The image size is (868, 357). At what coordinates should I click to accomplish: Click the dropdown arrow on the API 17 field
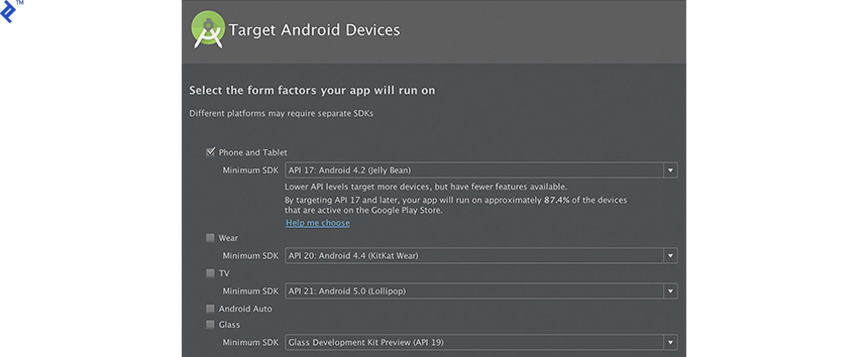pyautogui.click(x=671, y=170)
